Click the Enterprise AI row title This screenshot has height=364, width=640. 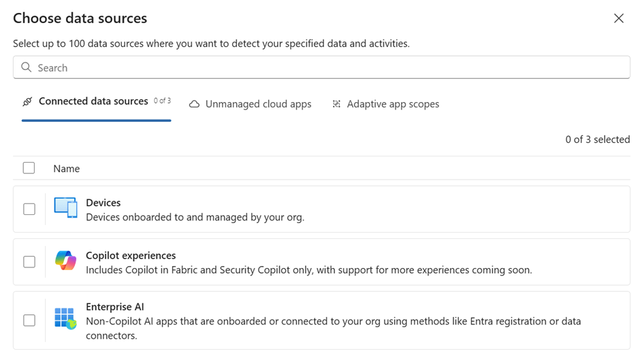(x=115, y=307)
